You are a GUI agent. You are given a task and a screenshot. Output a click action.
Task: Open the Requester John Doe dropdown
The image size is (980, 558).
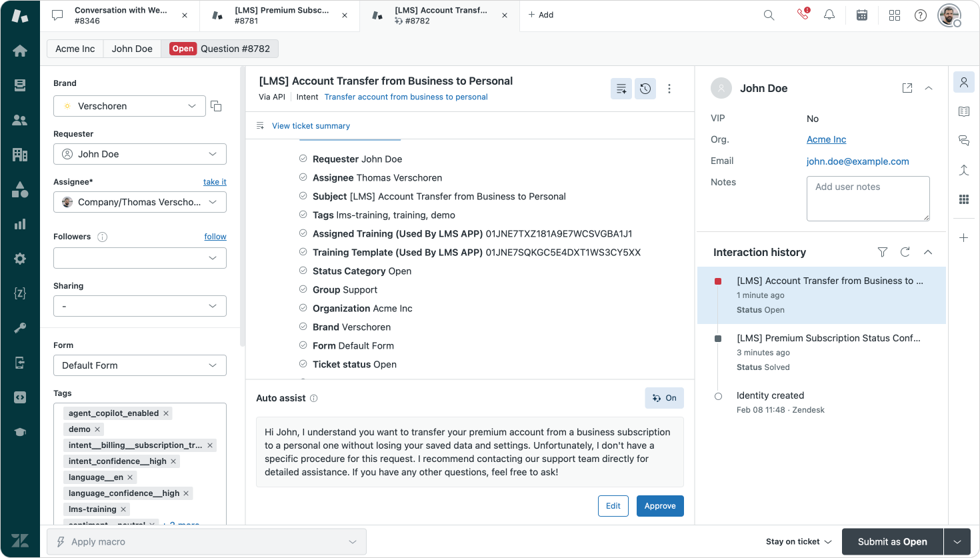pos(140,154)
